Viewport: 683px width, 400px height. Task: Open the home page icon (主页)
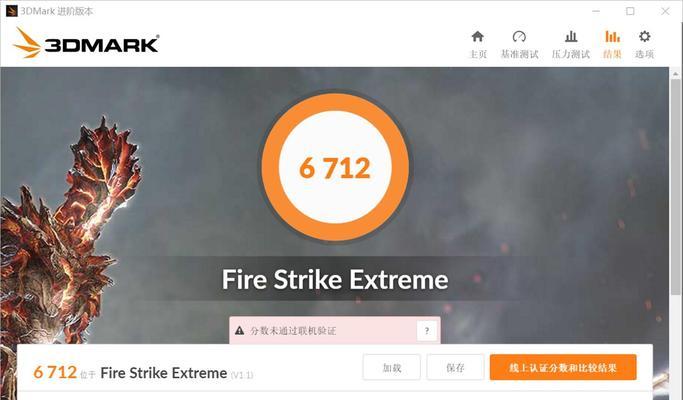click(477, 37)
